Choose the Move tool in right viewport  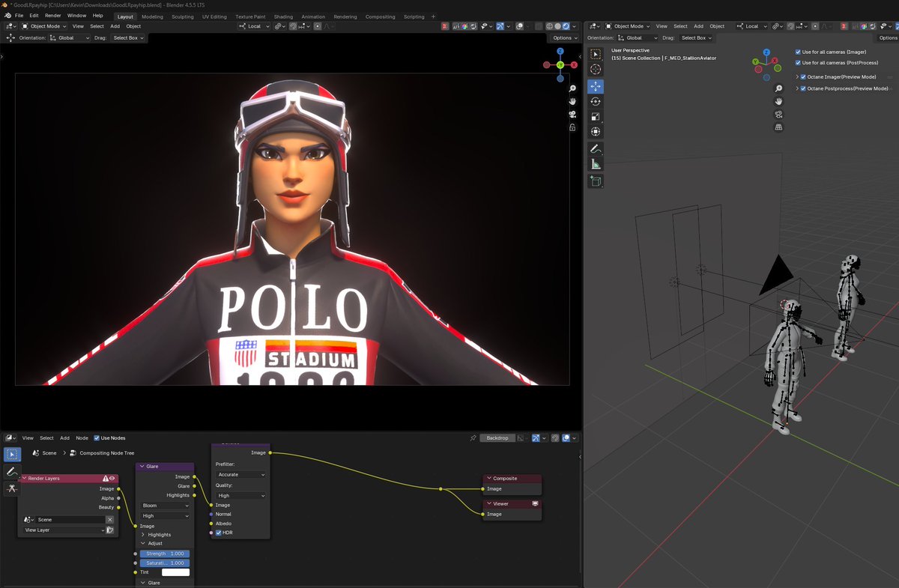[596, 86]
